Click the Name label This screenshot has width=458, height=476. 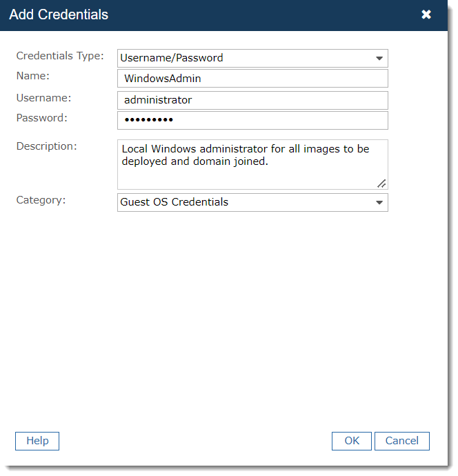click(x=33, y=76)
